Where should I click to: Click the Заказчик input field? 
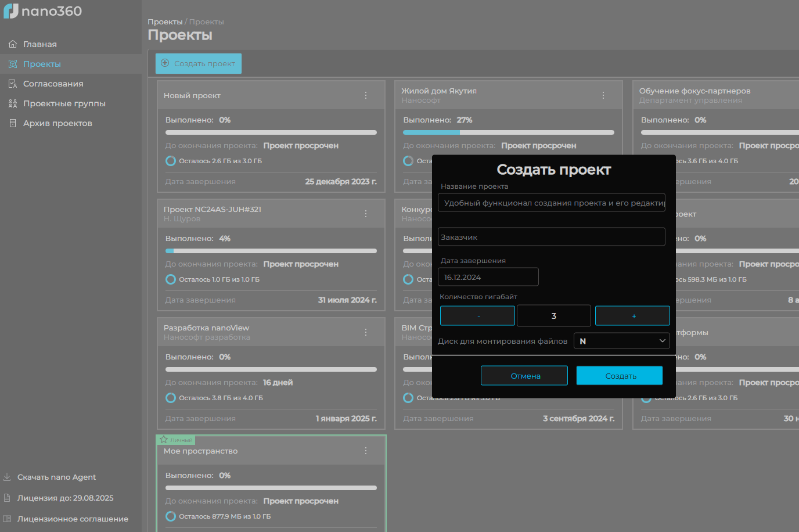pos(551,237)
